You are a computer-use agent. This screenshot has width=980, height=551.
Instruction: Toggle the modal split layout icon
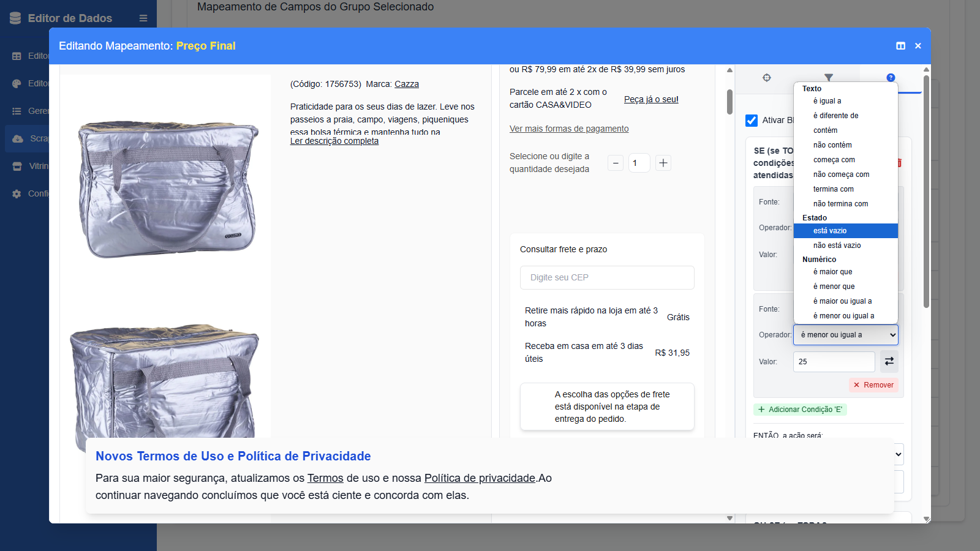tap(900, 46)
